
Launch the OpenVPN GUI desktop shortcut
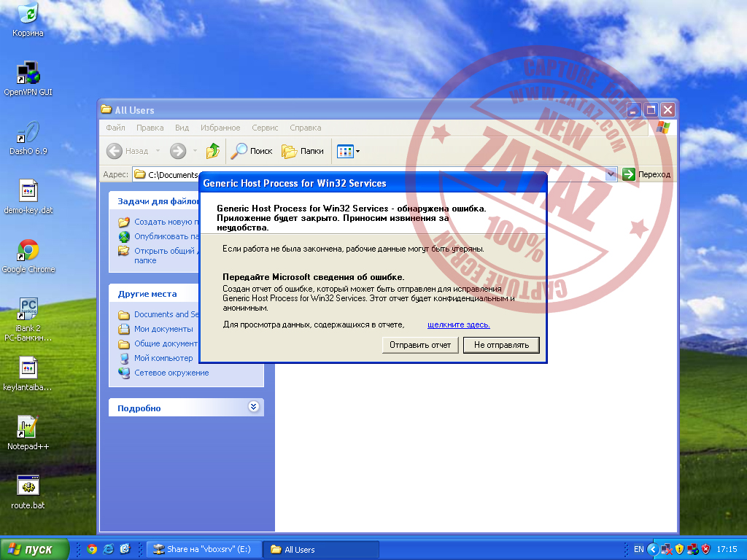(28, 79)
